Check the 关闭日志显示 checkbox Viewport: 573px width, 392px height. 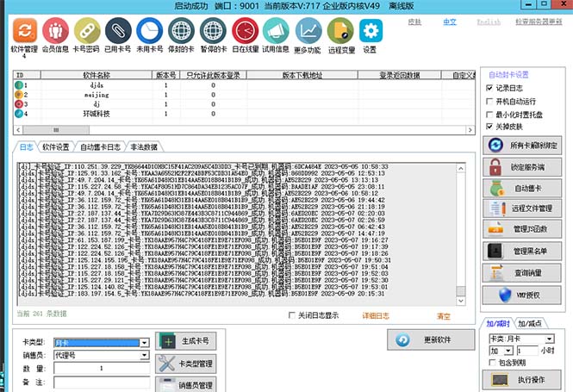point(292,315)
